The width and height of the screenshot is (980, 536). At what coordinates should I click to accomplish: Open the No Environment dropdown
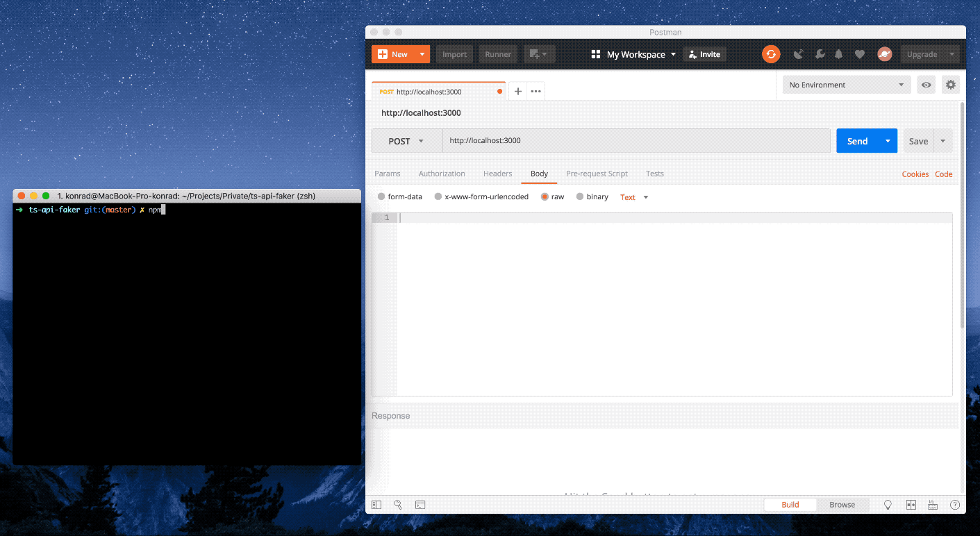click(847, 85)
